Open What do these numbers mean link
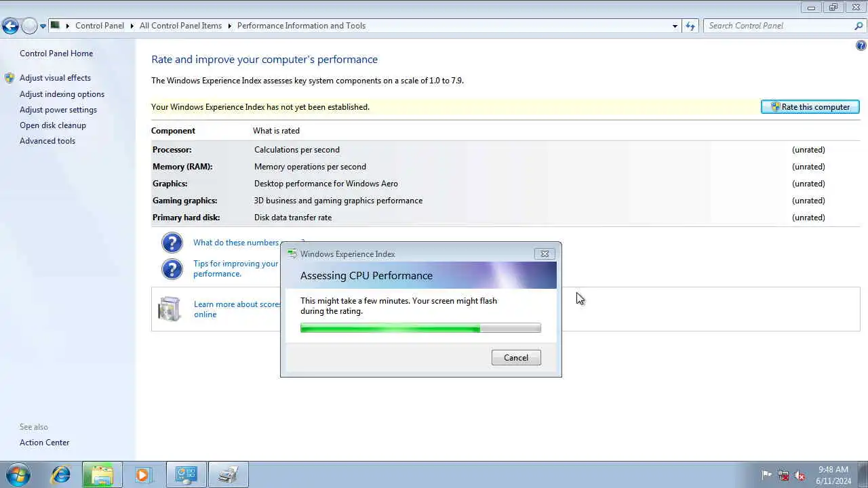 (236, 243)
